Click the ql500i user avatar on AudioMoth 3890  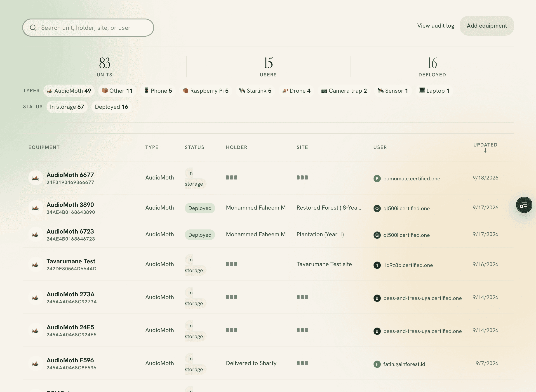[x=377, y=208]
